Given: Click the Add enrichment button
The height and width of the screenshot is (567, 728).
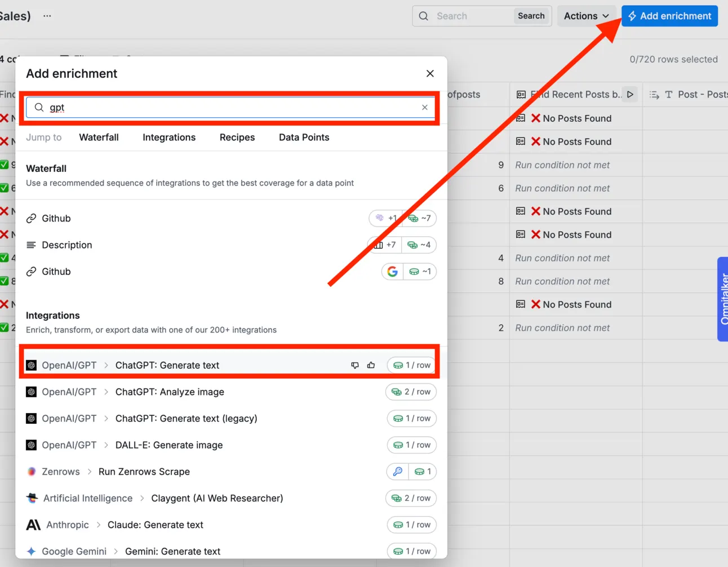Looking at the screenshot, I should [669, 16].
